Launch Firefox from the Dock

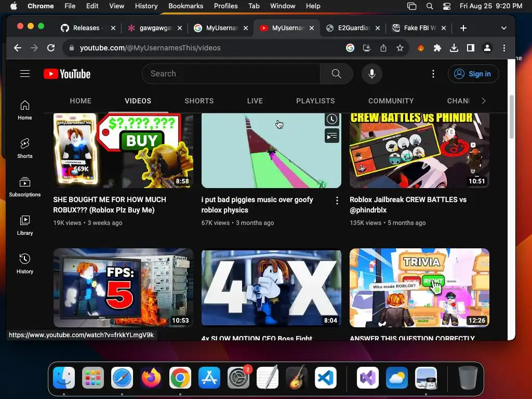[x=151, y=377]
